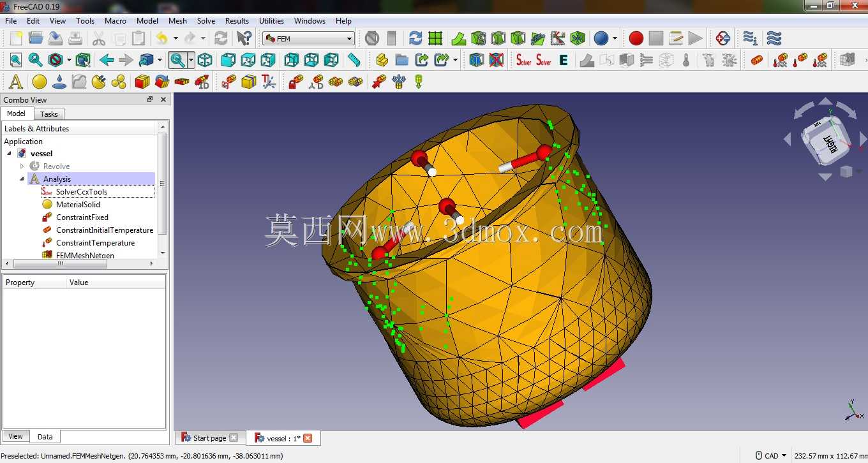The height and width of the screenshot is (463, 868).
Task: Switch to the Data property tab
Action: click(x=45, y=437)
